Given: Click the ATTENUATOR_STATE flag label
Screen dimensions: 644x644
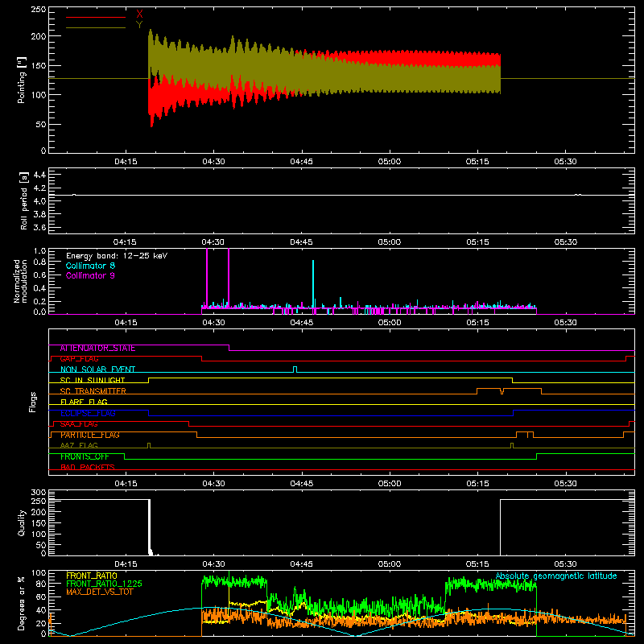Looking at the screenshot, I should tap(97, 349).
